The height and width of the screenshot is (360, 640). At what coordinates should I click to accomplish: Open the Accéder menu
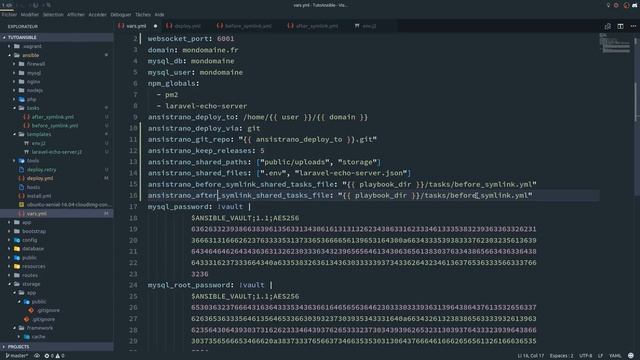point(98,14)
